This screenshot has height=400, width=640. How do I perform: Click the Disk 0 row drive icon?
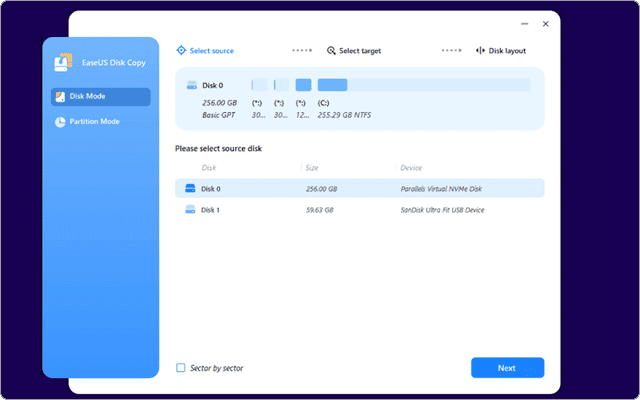(x=190, y=189)
